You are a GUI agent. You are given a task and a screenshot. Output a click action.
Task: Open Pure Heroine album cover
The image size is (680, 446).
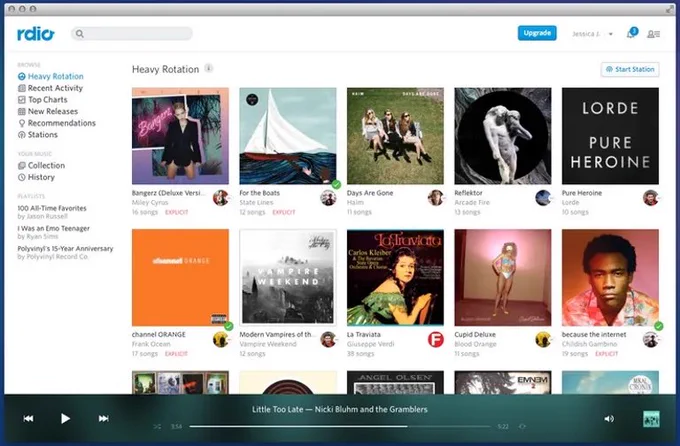point(610,136)
